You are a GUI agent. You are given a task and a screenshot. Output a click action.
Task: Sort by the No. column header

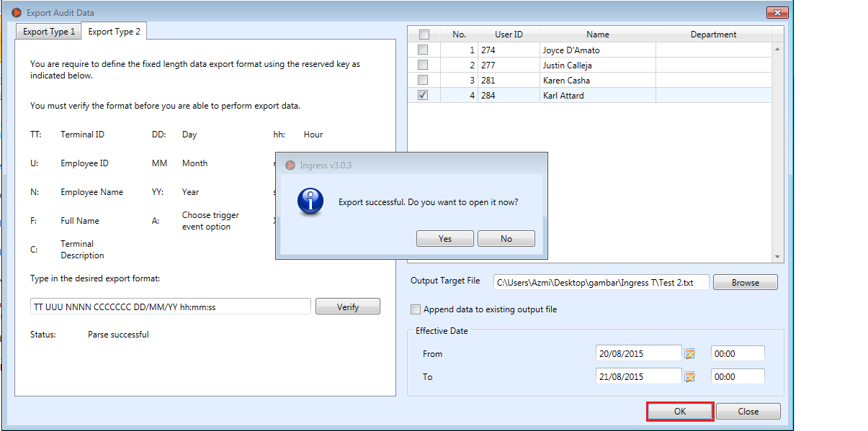click(x=460, y=35)
